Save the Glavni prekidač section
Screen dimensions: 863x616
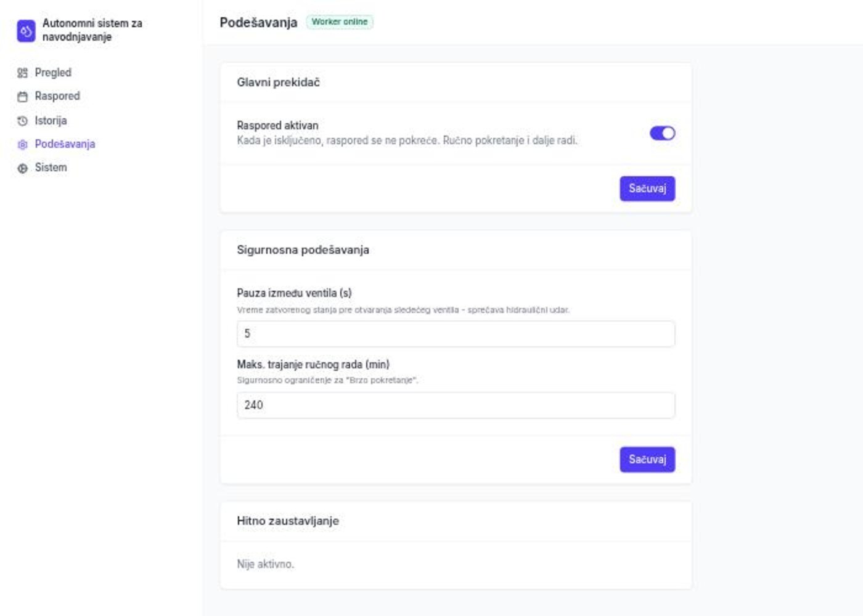[647, 188]
